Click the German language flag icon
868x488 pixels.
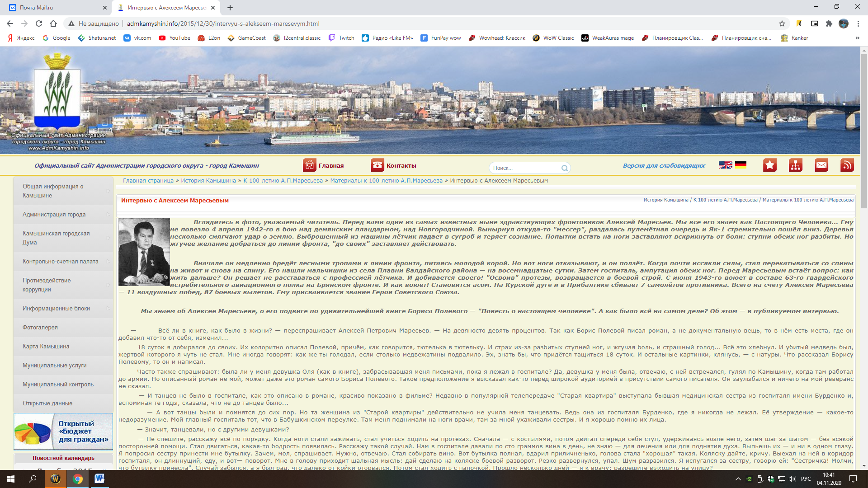pos(741,164)
